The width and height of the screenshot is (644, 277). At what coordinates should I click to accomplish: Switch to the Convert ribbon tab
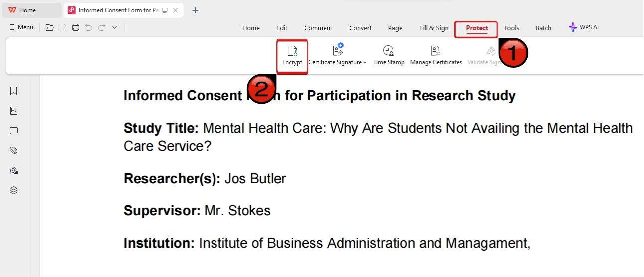tap(360, 28)
